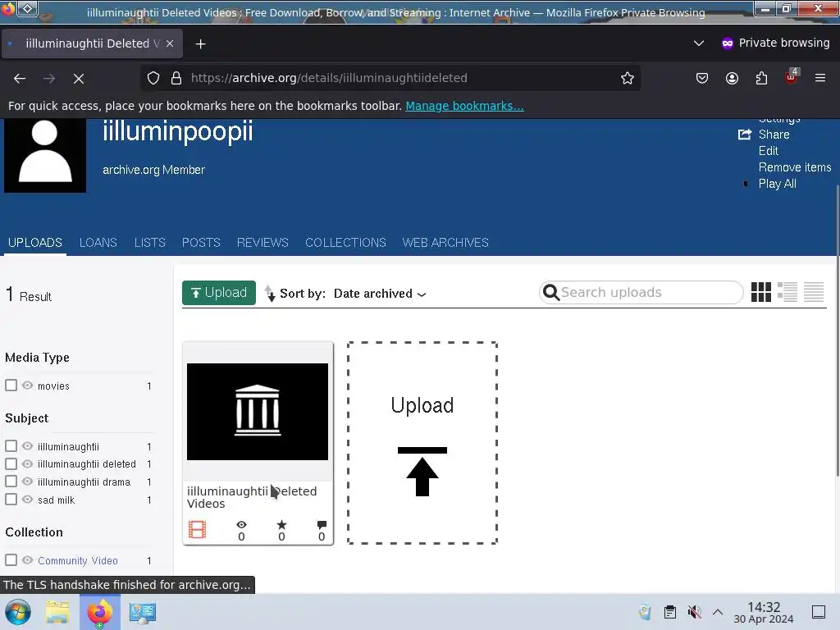The width and height of the screenshot is (840, 630).
Task: Check the iilluminaughtii deleted subject filter
Action: pos(11,463)
